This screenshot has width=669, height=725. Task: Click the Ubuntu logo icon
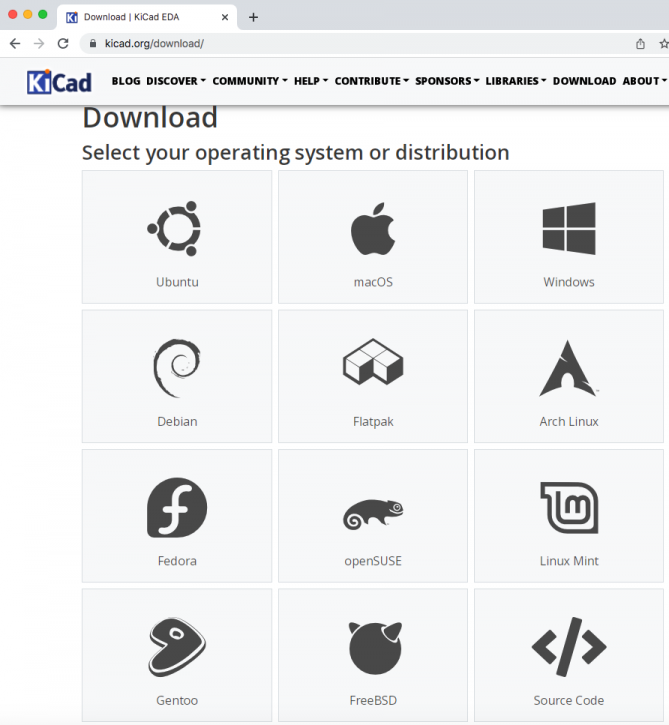tap(174, 228)
